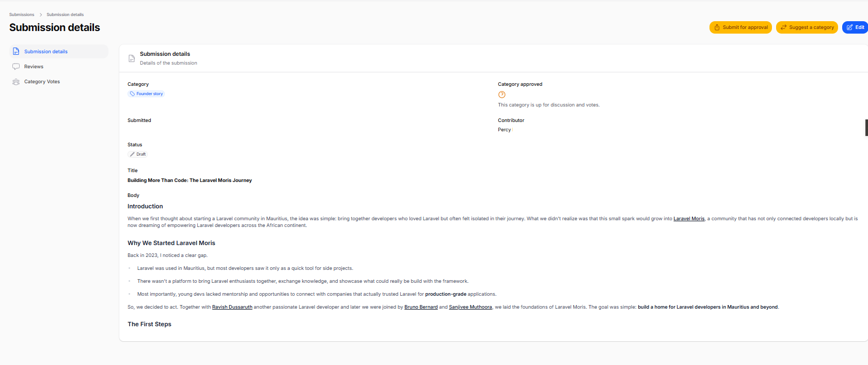Click text 'This category is up for discussion and votes.'

coord(549,105)
